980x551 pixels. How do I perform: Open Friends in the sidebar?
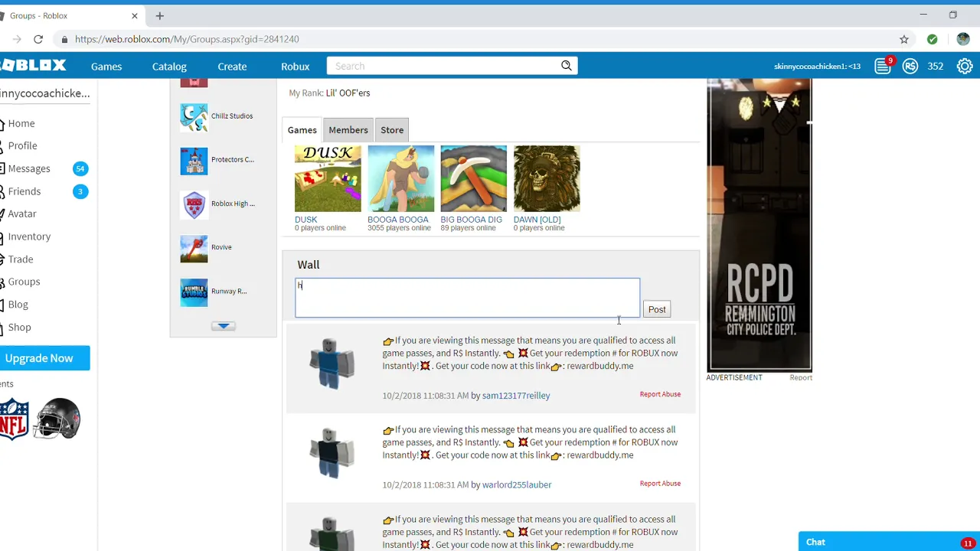[x=24, y=191]
